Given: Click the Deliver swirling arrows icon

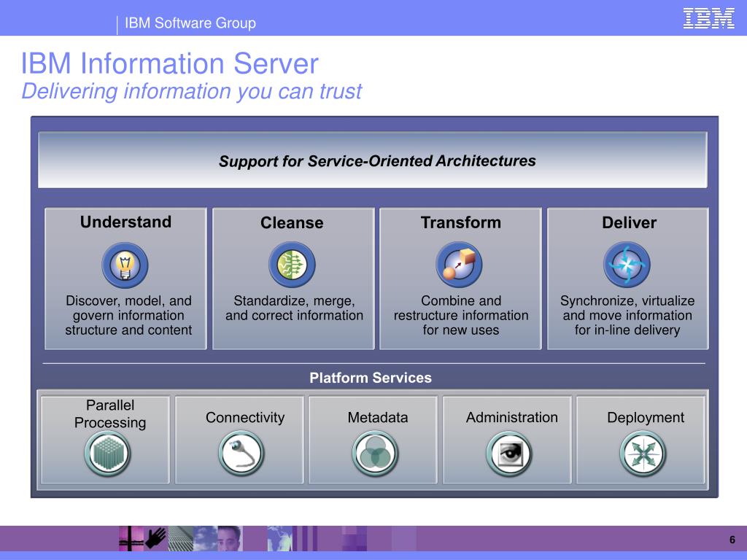Looking at the screenshot, I should pos(627,264).
